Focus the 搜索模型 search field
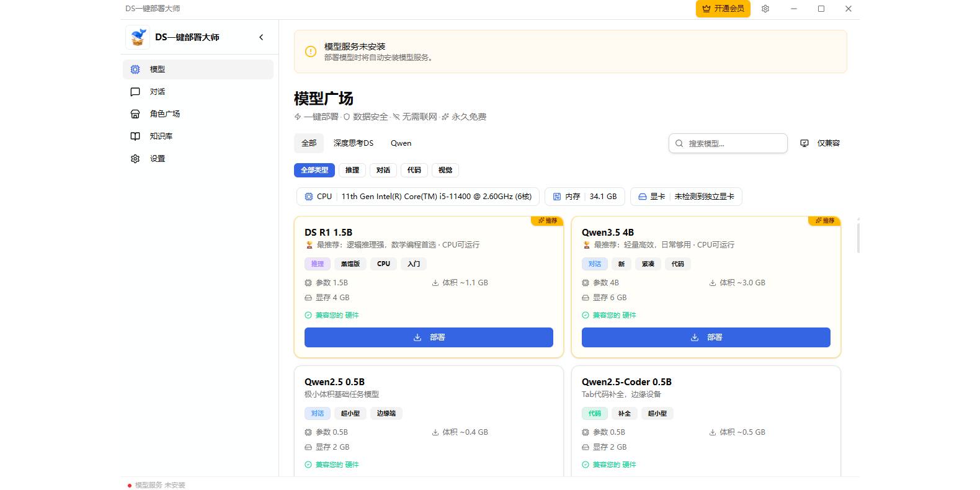This screenshot has width=980, height=490. click(728, 143)
